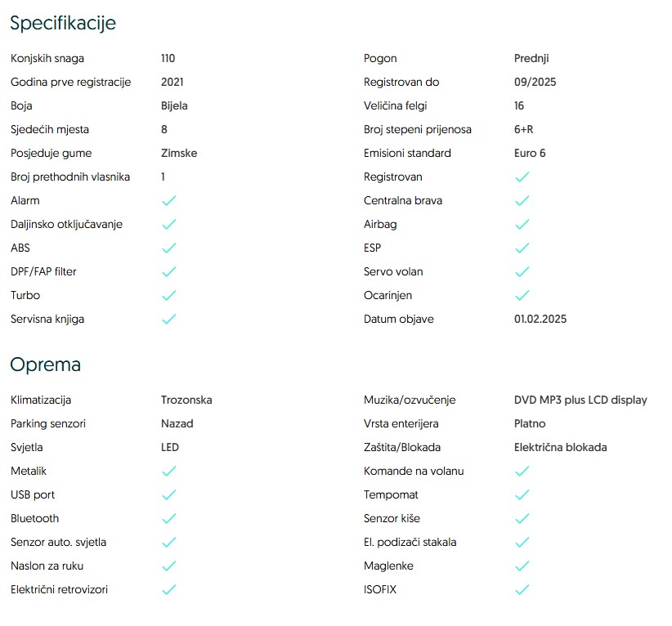The width and height of the screenshot is (672, 626).
Task: Click the Oprema section heading
Action: click(x=45, y=364)
